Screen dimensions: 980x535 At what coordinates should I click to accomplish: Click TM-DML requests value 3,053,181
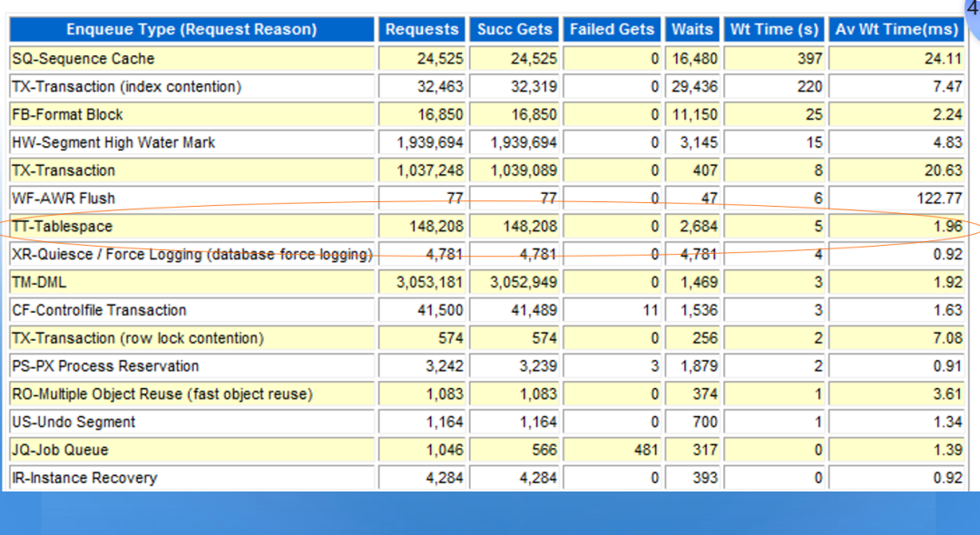pyautogui.click(x=430, y=282)
